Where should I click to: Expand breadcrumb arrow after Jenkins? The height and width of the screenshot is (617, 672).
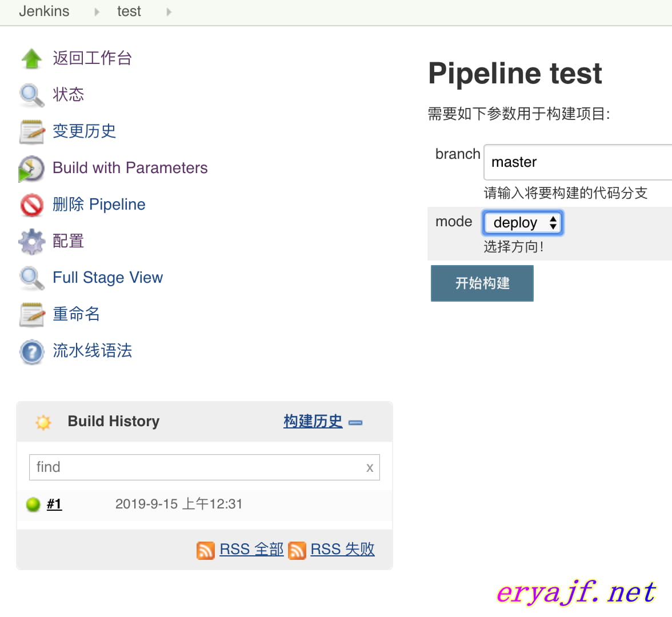click(97, 12)
